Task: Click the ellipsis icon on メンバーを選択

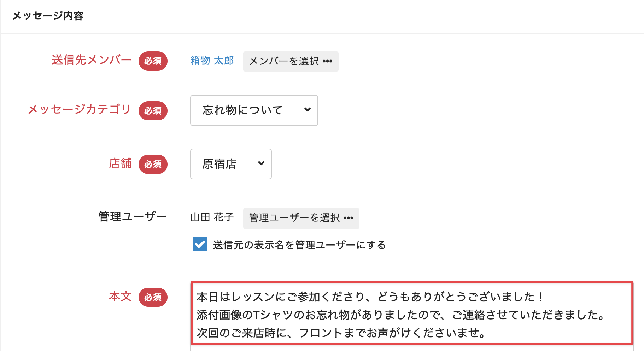Action: click(328, 61)
